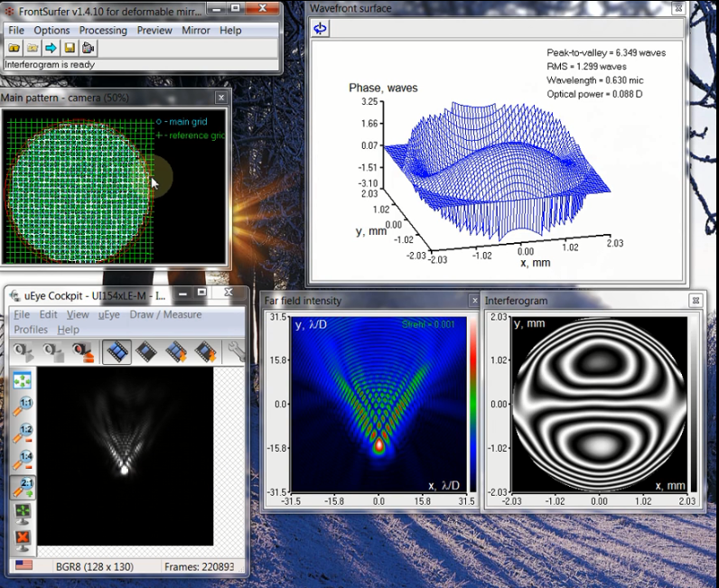
Task: Open the Profiles menu in uEye Cockpit
Action: (x=31, y=330)
